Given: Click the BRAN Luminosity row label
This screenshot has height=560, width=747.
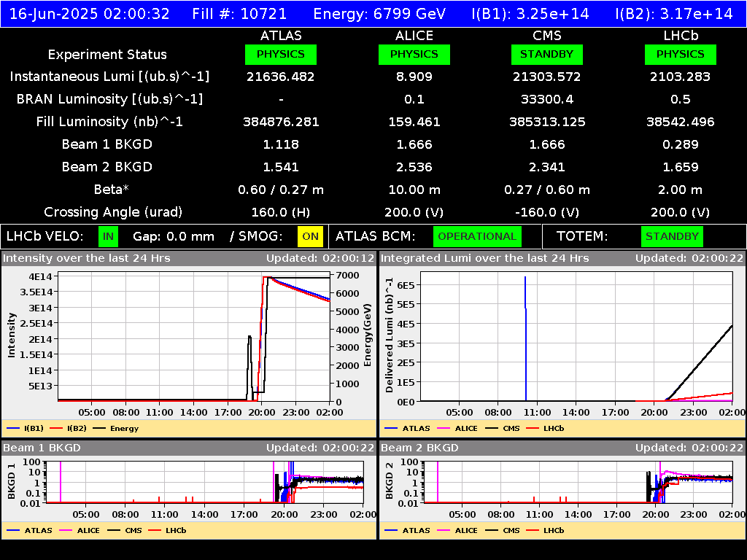Looking at the screenshot, I should click(109, 99).
